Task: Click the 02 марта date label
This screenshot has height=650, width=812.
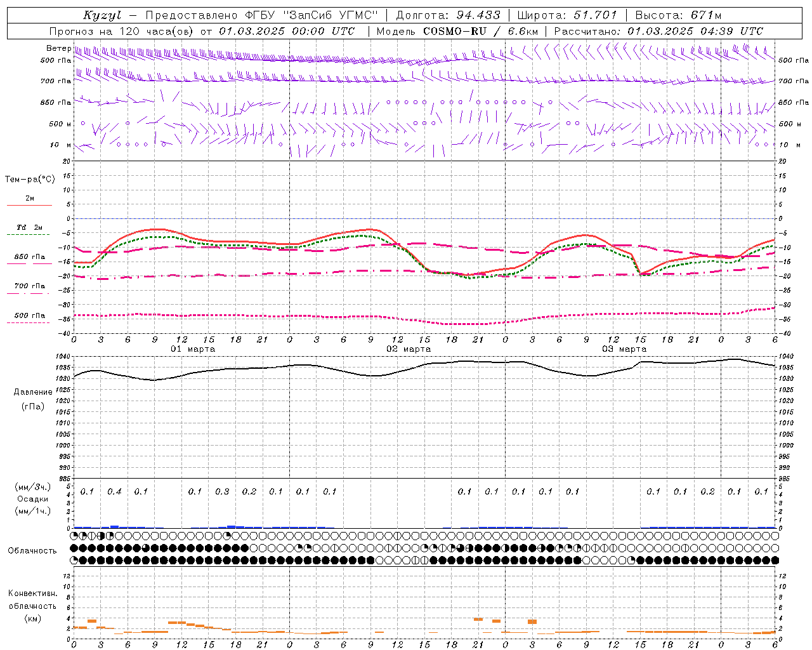Action: 409,349
